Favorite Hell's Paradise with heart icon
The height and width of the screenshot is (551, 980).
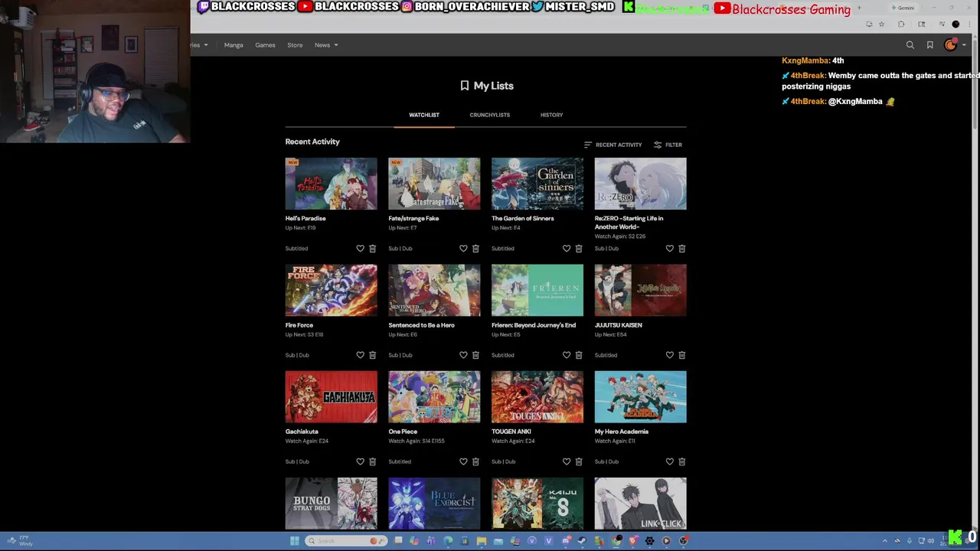(x=360, y=249)
